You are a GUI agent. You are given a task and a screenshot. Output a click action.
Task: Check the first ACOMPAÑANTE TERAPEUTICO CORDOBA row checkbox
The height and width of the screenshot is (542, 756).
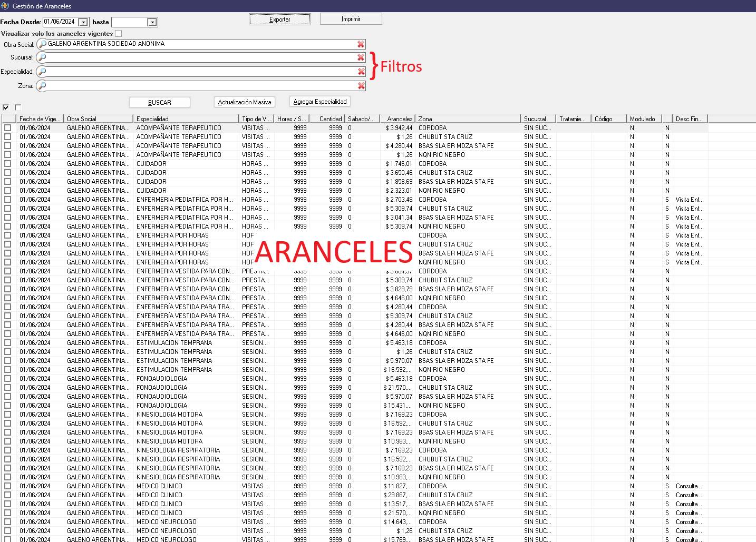click(8, 128)
